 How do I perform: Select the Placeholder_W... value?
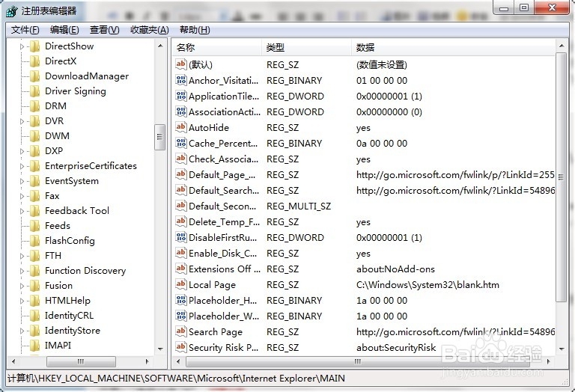(224, 316)
